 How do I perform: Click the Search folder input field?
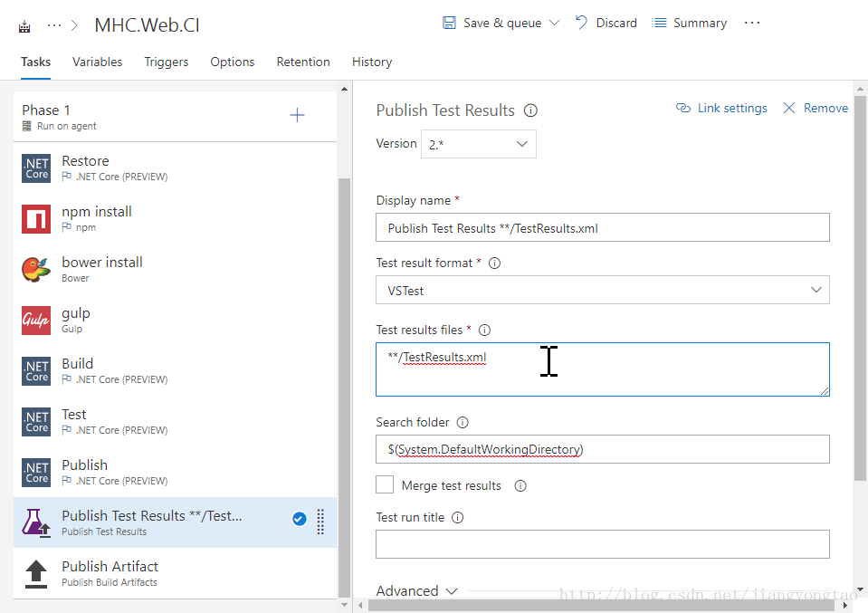pos(602,449)
